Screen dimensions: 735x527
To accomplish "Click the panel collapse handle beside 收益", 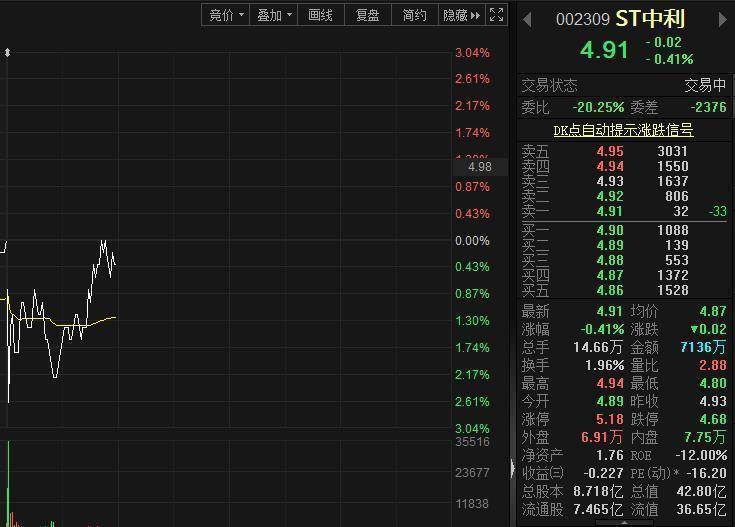I will (x=513, y=468).
